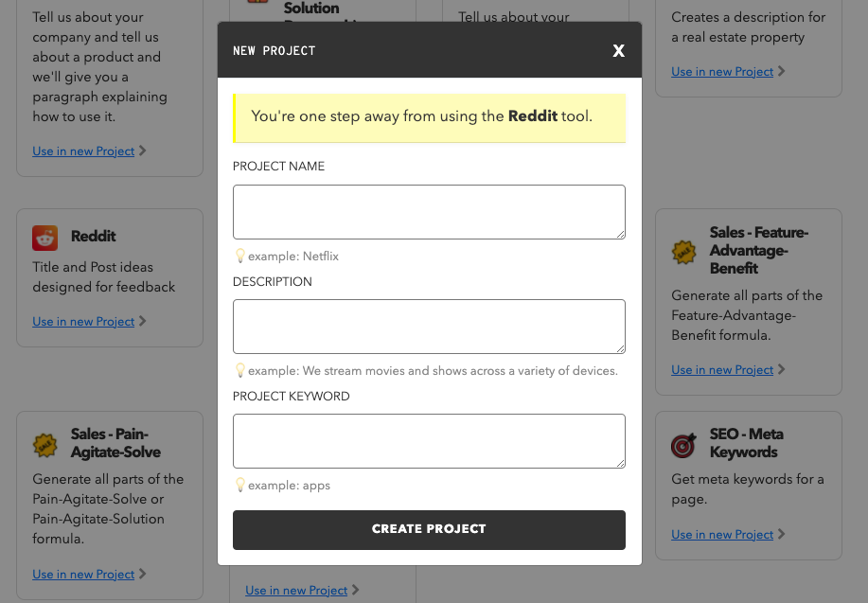Click the Sales Pain-Agitate-Solve badge icon
The width and height of the screenshot is (868, 603).
[x=44, y=444]
